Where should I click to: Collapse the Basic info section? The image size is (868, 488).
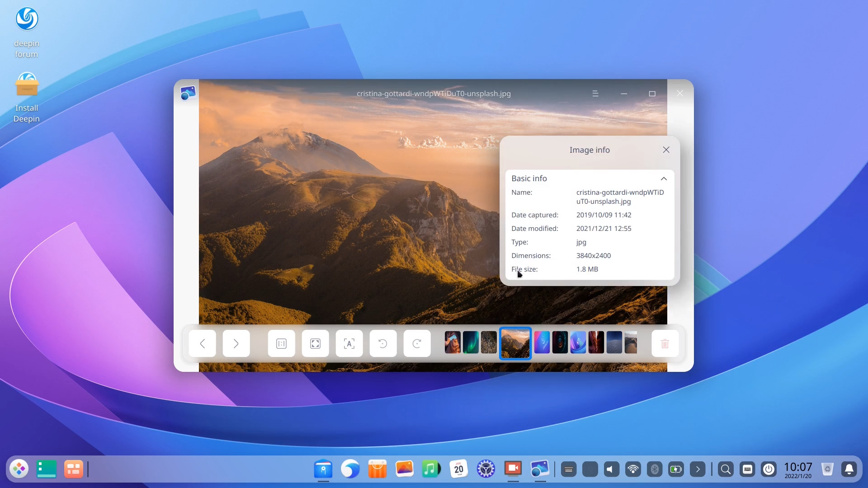click(664, 178)
